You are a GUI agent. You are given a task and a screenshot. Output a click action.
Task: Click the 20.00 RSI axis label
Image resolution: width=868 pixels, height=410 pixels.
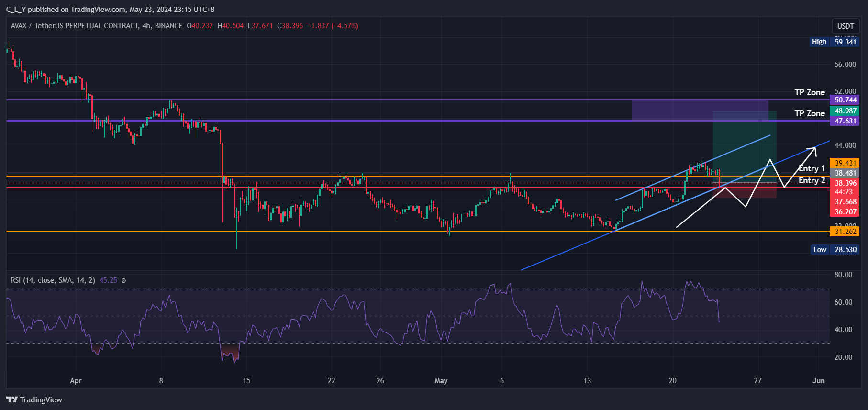(x=843, y=357)
